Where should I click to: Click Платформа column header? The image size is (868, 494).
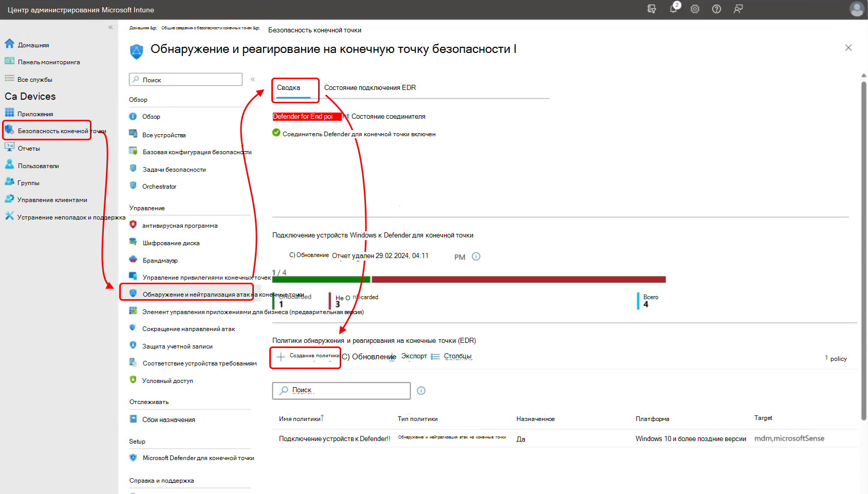[x=652, y=419]
